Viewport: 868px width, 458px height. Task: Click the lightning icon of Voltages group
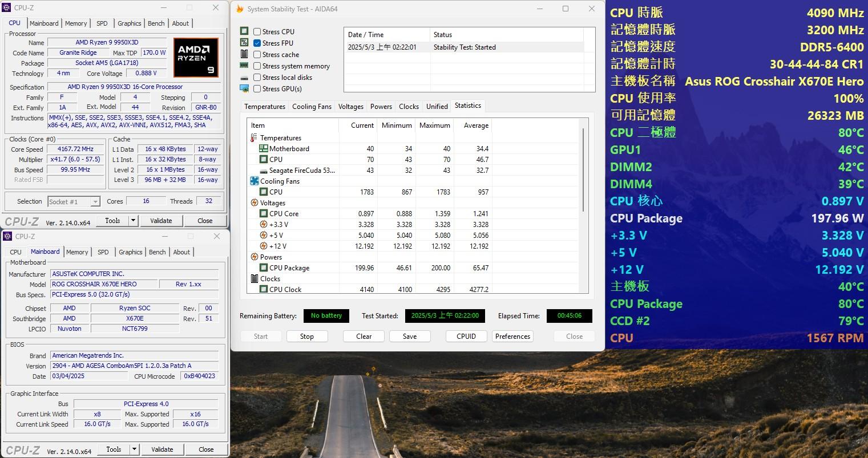254,203
